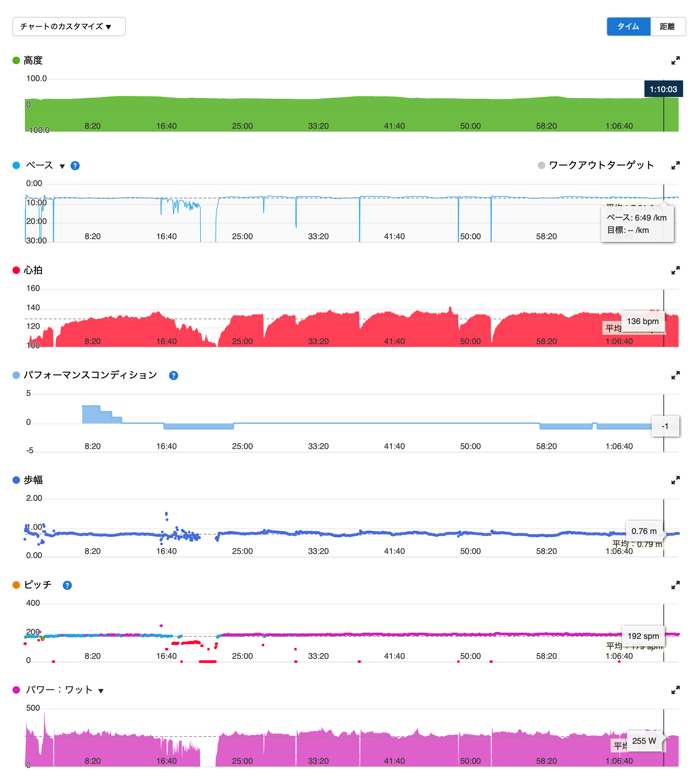Image resolution: width=700 pixels, height=780 pixels.
Task: Open the パフォーマンスコンディション help icon
Action: (x=174, y=376)
